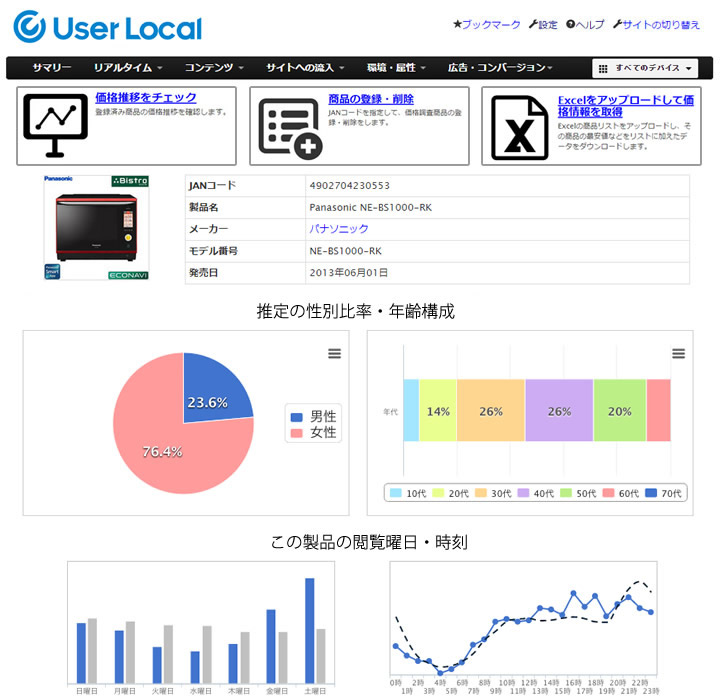Expand the 環境・属性 menu
Screen dimensions: 720x700
click(396, 68)
